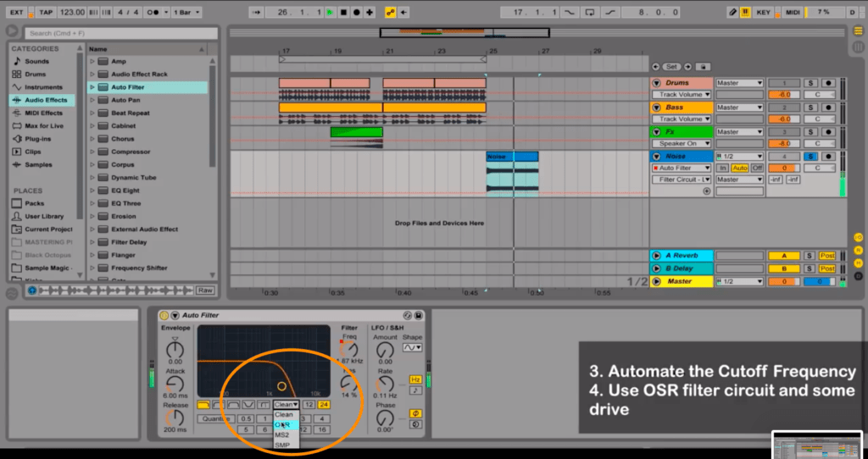Choose OSR in filter circuit menu

pyautogui.click(x=287, y=425)
